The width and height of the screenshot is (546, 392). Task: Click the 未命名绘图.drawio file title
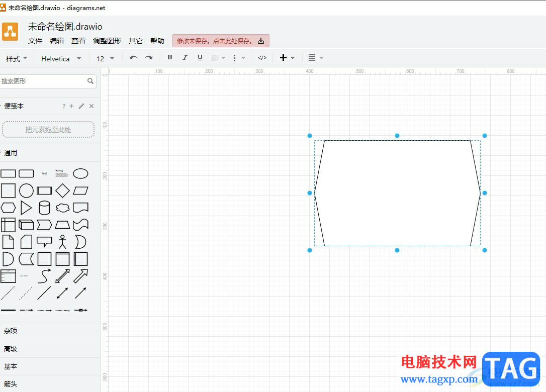65,27
